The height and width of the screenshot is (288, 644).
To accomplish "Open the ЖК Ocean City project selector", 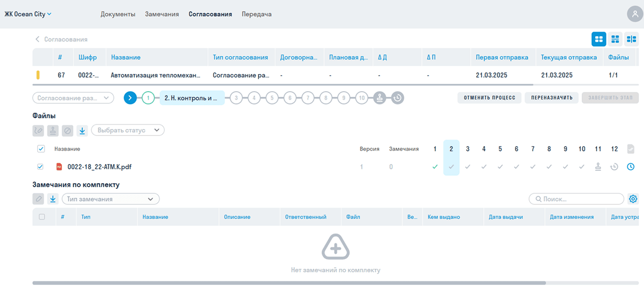I will pos(28,14).
